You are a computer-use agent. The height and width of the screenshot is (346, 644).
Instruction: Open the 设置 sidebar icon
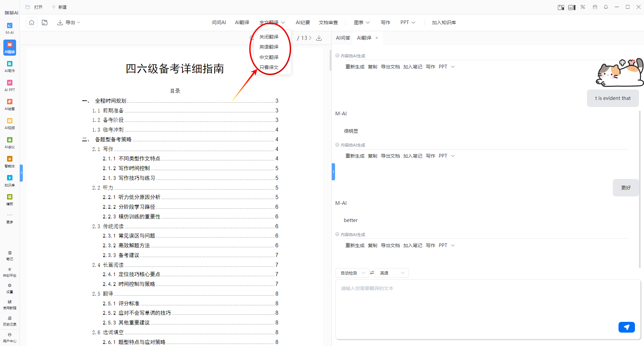[10, 288]
